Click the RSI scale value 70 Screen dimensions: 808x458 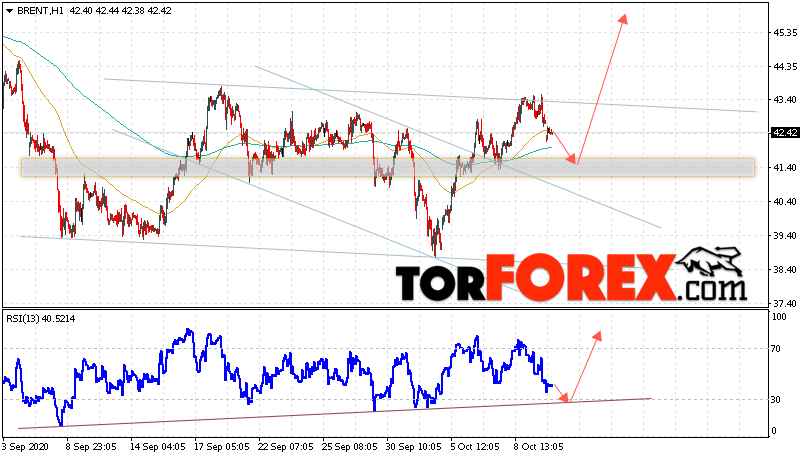(778, 349)
